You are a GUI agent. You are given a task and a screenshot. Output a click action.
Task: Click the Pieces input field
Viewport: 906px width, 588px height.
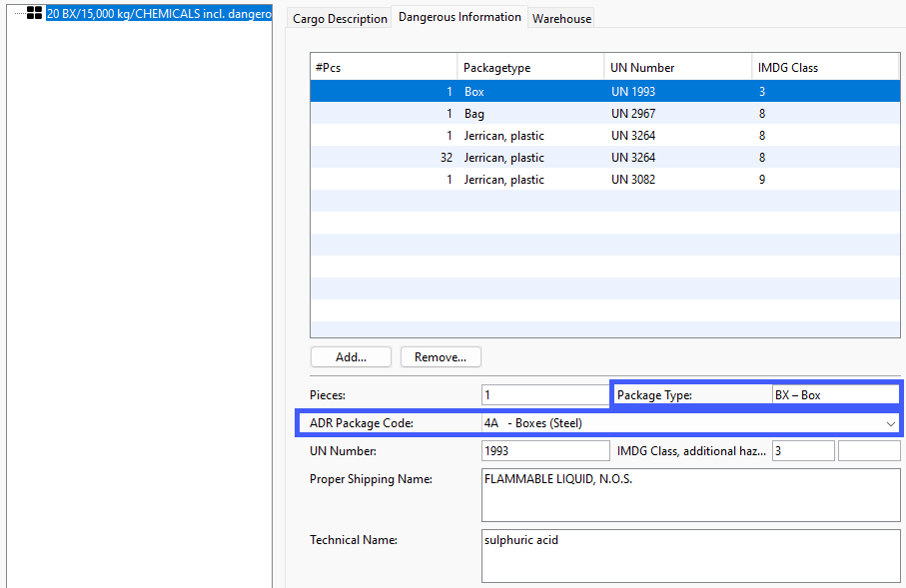[x=544, y=394]
